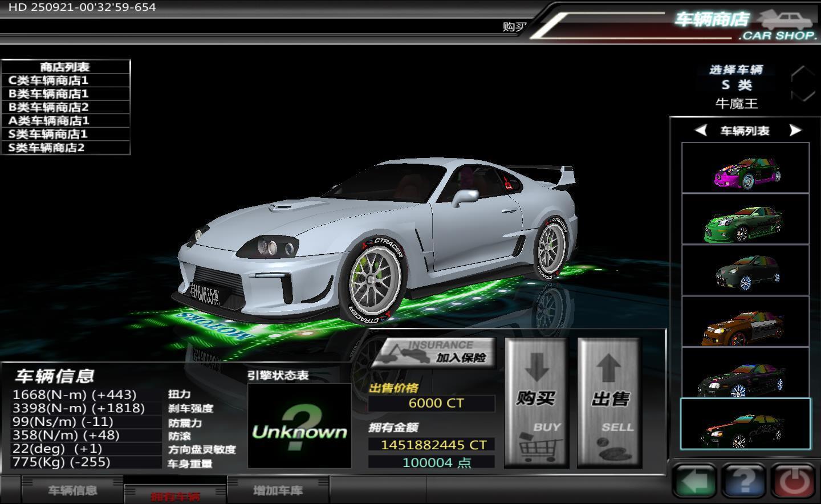Click the Unknown engine status icon

pos(299,426)
